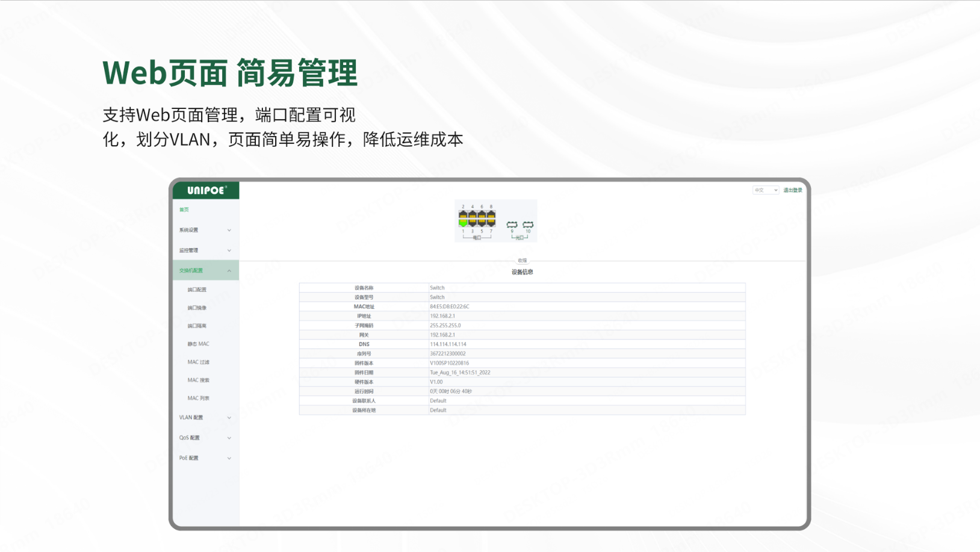
Task: Click SFP optical port 9 icon
Action: coord(512,225)
